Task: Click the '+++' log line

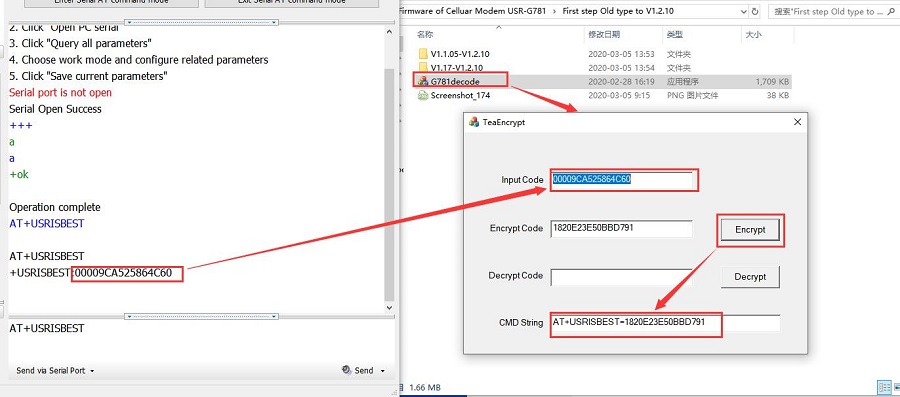Action: [x=21, y=126]
